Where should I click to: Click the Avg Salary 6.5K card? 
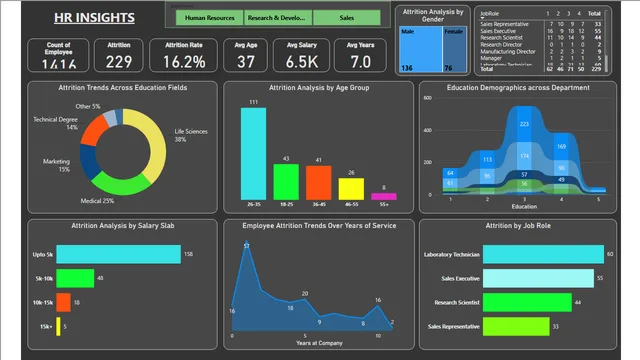302,55
